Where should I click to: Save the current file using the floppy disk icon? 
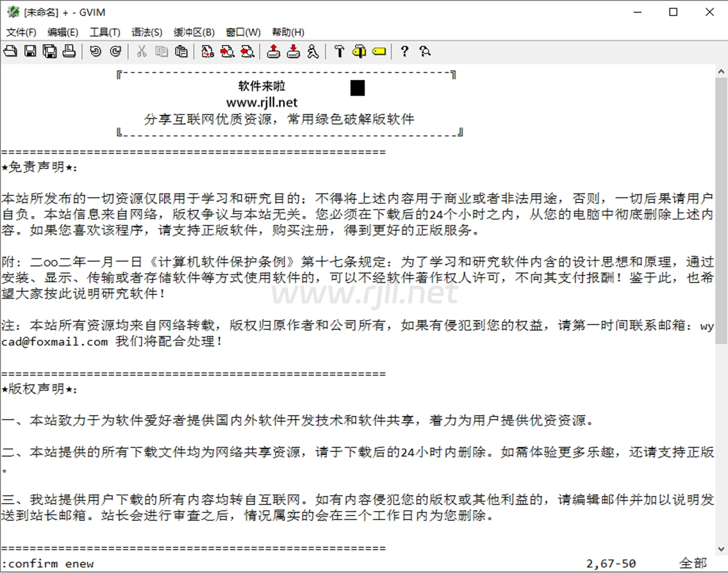point(30,52)
